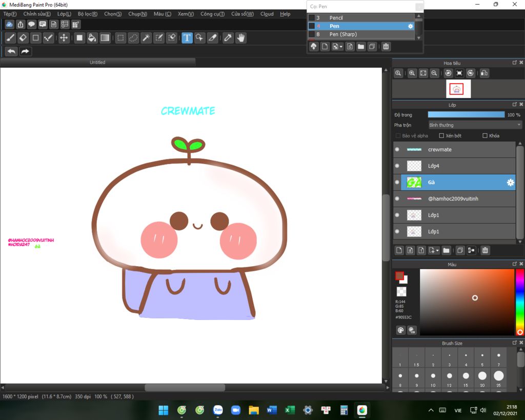This screenshot has height=420, width=525.
Task: Select the Lớp4 layer name
Action: tap(433, 166)
